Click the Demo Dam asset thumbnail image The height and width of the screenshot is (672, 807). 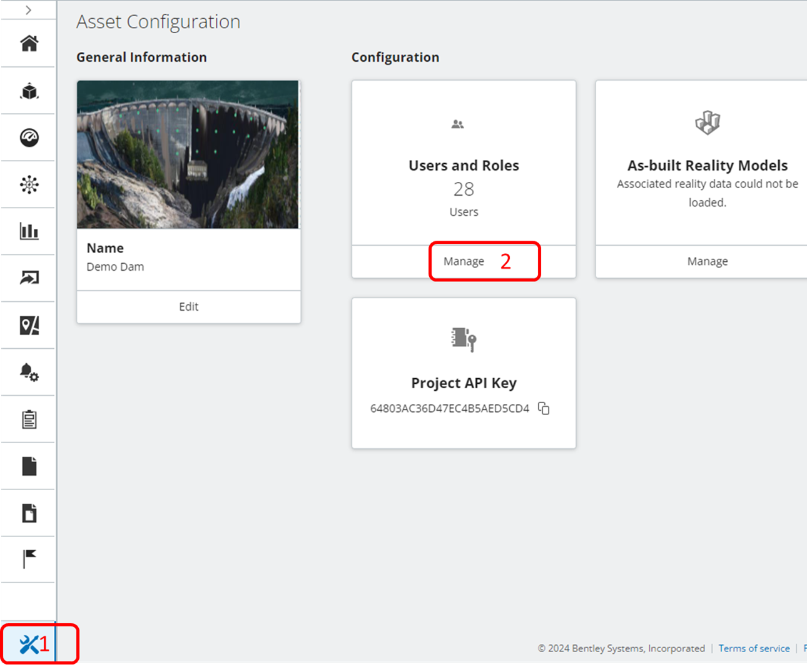pyautogui.click(x=188, y=154)
